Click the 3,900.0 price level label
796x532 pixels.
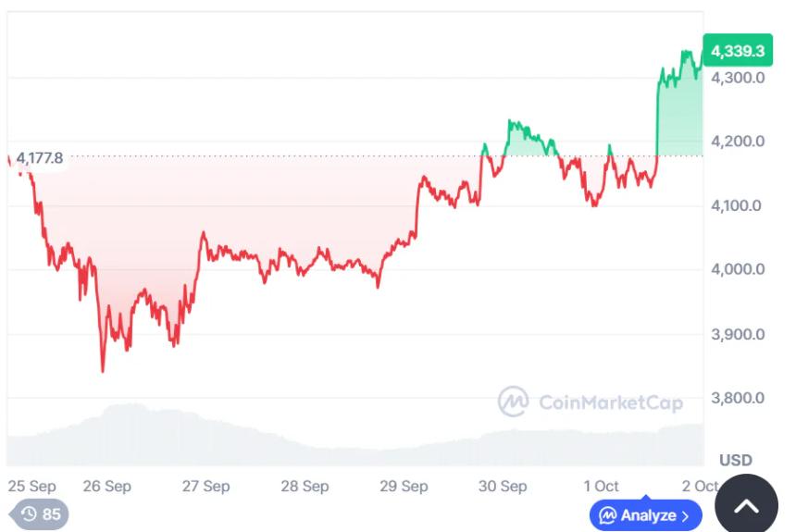[737, 334]
